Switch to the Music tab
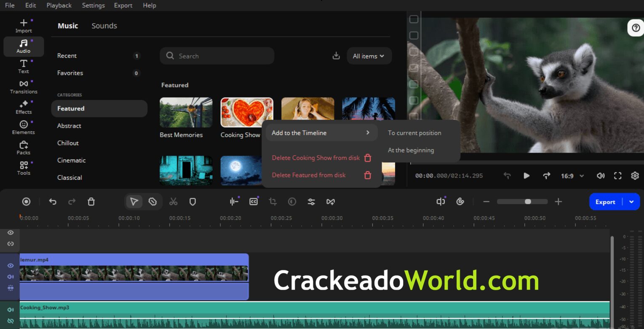The height and width of the screenshot is (329, 644). pos(68,26)
